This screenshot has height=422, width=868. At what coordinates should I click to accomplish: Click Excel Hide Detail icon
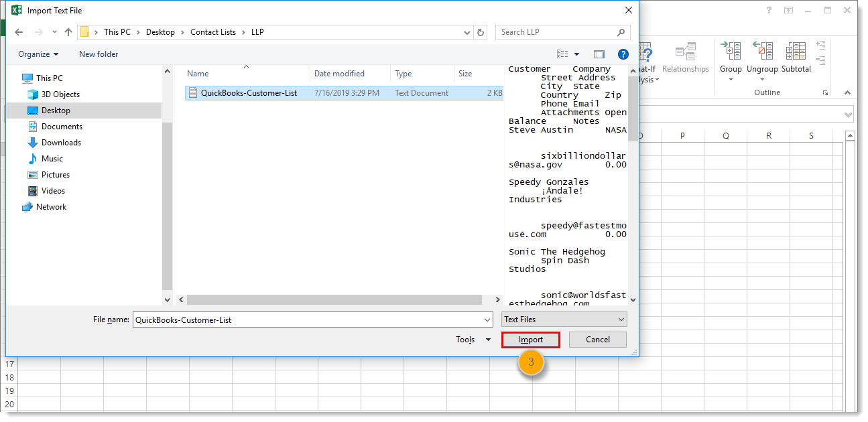point(820,60)
